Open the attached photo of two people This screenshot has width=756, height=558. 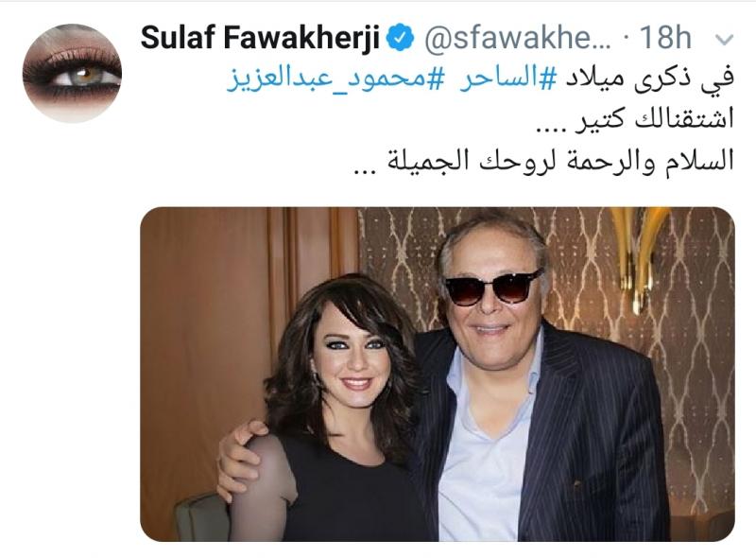(x=438, y=375)
